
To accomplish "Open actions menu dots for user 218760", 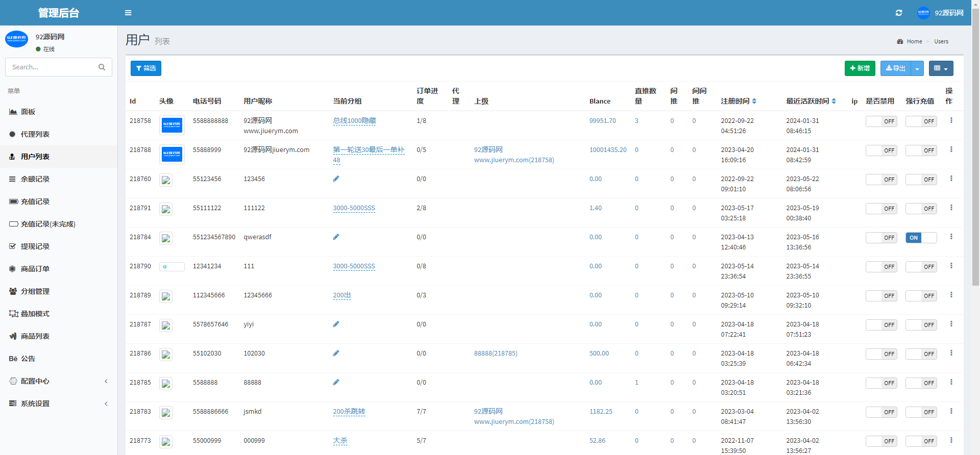I will click(951, 179).
